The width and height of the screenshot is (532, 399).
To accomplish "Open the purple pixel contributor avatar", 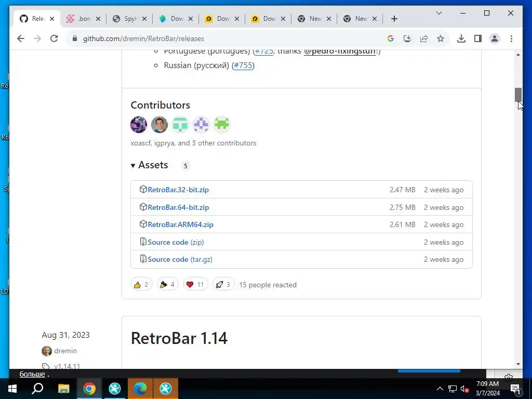I will [x=201, y=125].
